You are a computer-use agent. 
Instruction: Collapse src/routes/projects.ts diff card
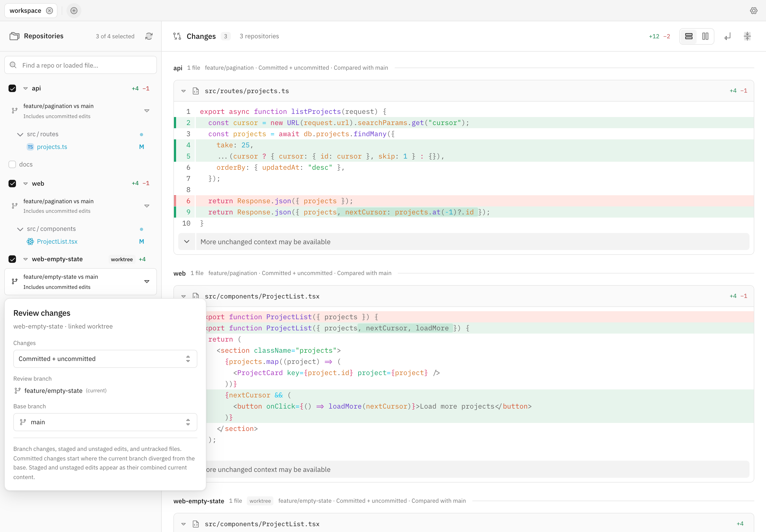click(183, 91)
